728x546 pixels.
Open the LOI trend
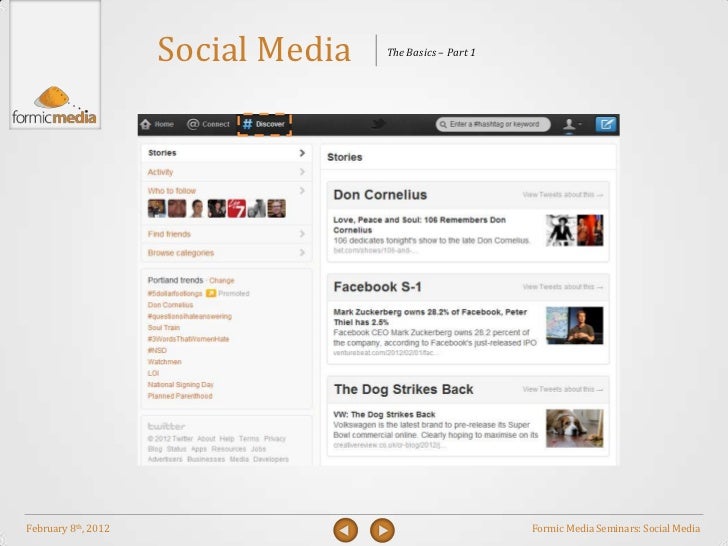tap(153, 373)
